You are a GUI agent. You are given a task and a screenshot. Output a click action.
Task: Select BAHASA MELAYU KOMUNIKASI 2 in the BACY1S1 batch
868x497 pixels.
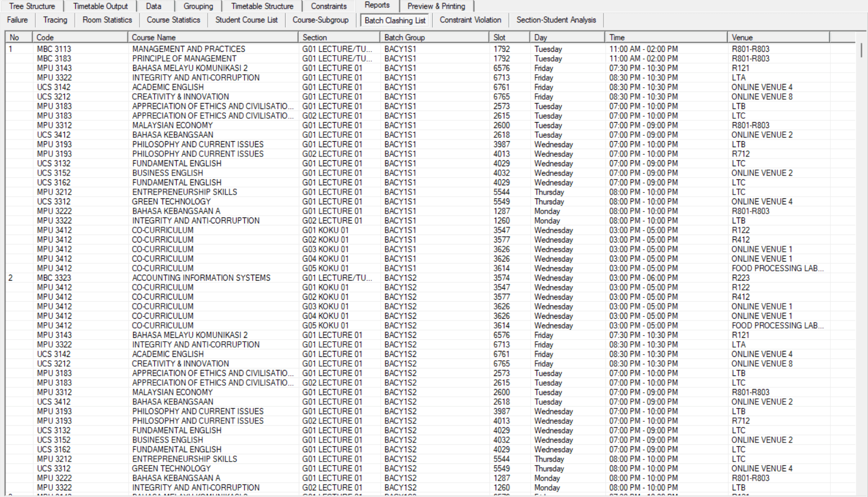pos(190,68)
